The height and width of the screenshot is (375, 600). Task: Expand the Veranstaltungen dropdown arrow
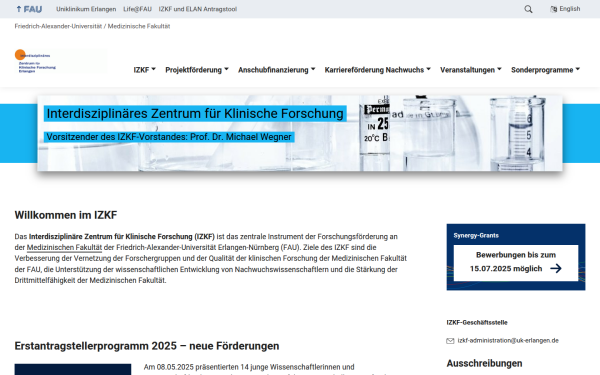point(499,69)
